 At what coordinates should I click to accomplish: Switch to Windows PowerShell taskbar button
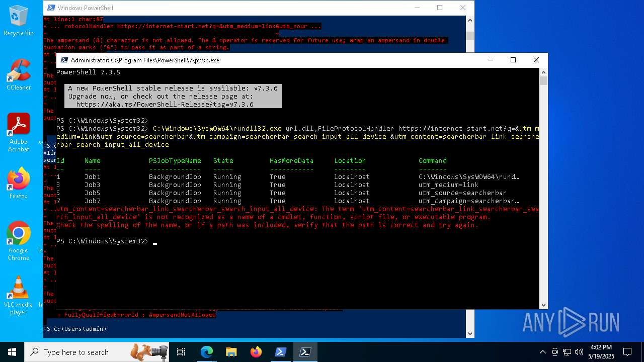click(x=281, y=352)
